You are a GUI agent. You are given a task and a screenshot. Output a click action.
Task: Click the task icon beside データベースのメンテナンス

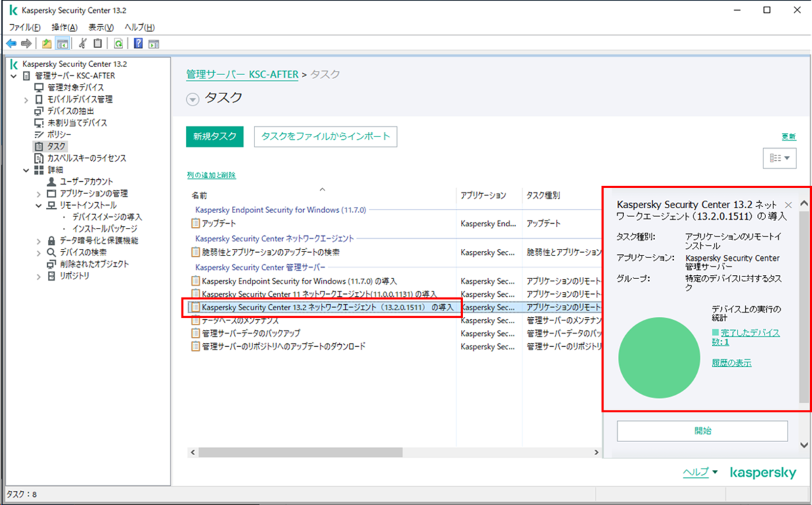(196, 320)
